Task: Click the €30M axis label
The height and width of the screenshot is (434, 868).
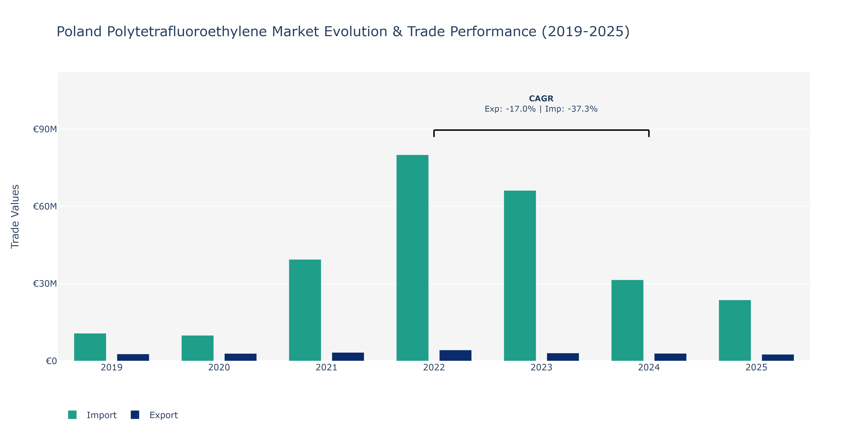Action: pyautogui.click(x=45, y=284)
